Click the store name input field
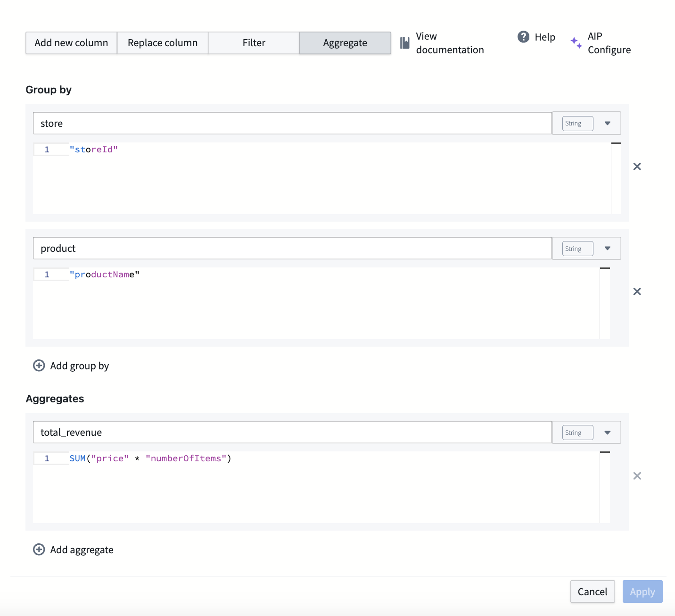The width and height of the screenshot is (675, 616). pos(292,123)
